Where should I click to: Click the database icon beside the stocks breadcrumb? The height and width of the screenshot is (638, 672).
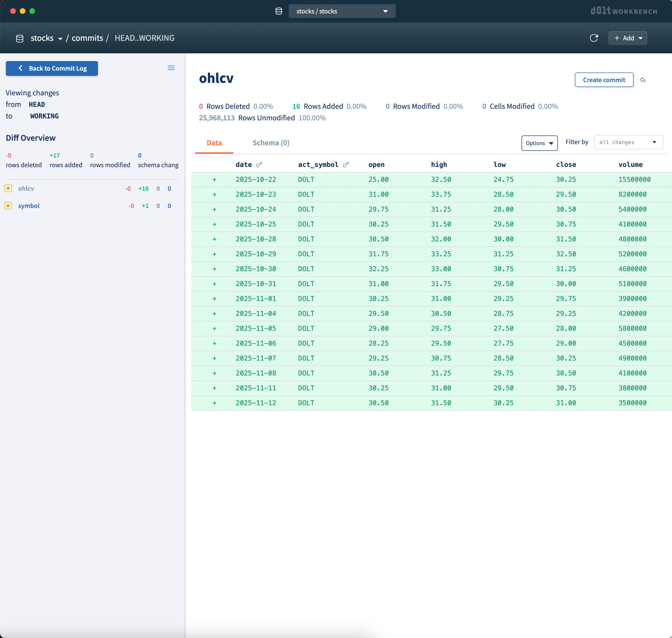click(20, 38)
